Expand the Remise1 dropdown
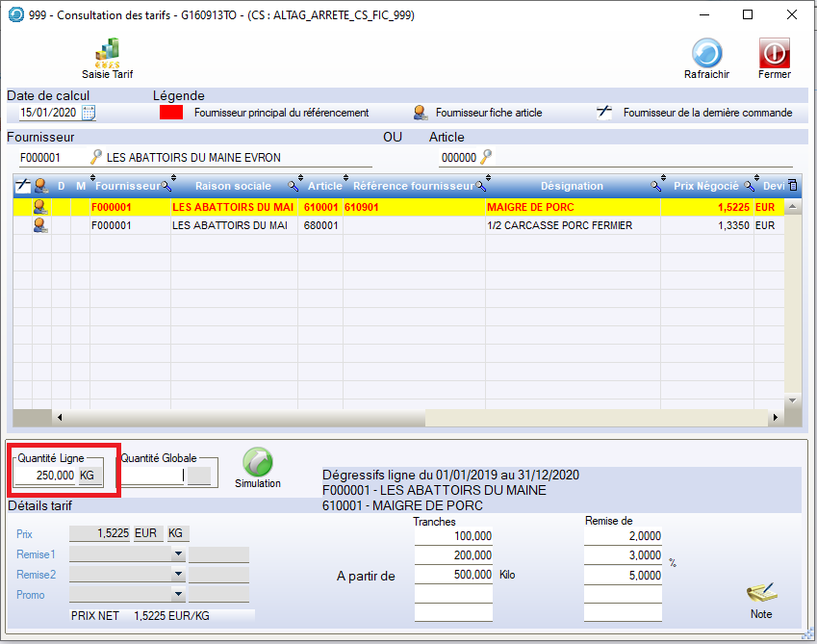The image size is (817, 644). (x=178, y=554)
